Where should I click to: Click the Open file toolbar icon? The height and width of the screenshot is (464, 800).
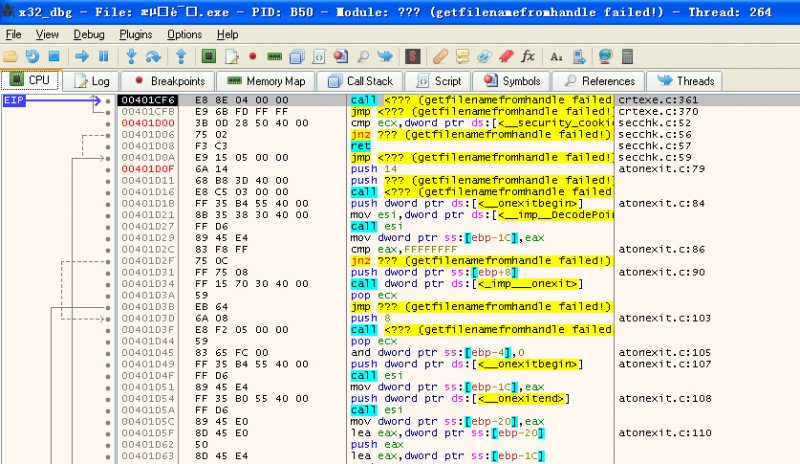pos(10,57)
